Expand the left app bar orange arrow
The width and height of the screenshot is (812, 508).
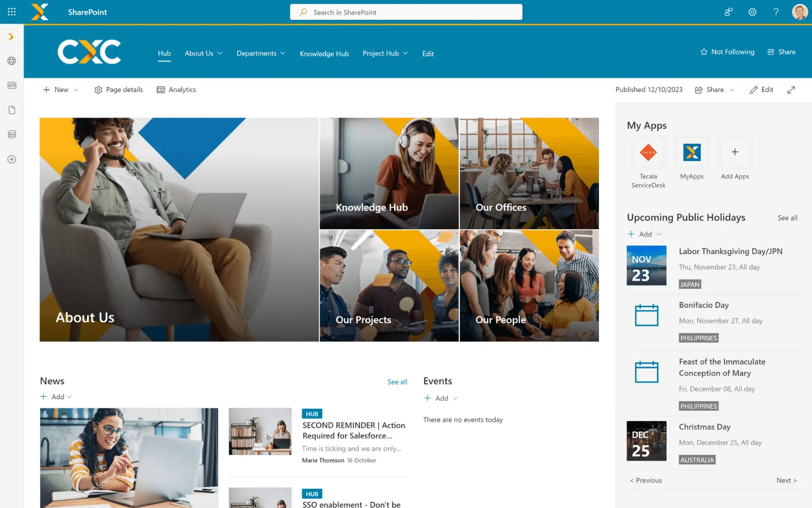click(x=11, y=37)
